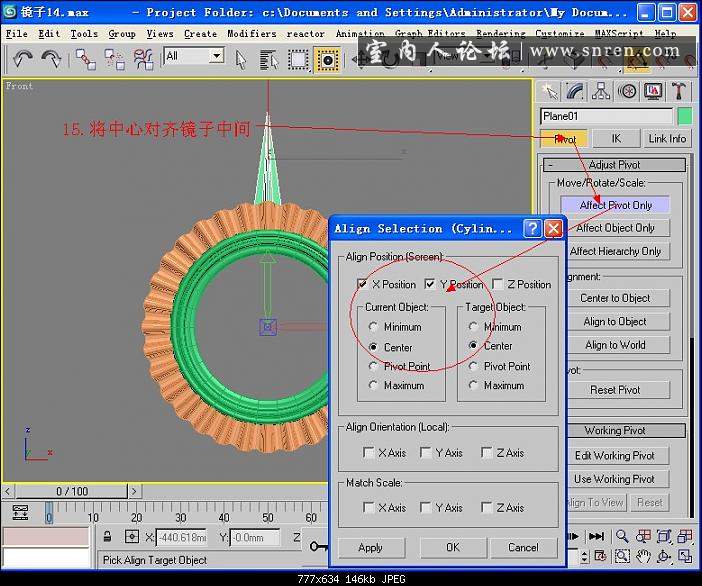This screenshot has height=586, width=702.
Task: Open the mini curve editor icon
Action: (x=20, y=513)
